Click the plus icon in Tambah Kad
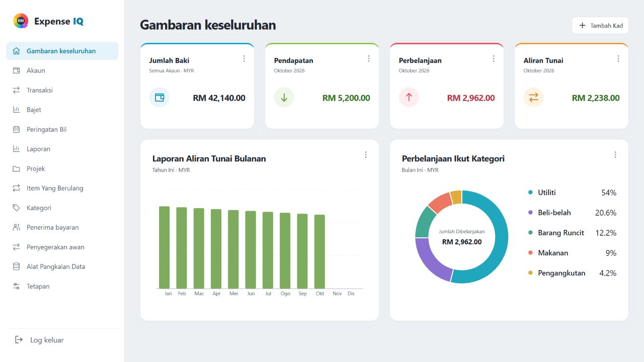The width and height of the screenshot is (644, 362). pos(582,26)
